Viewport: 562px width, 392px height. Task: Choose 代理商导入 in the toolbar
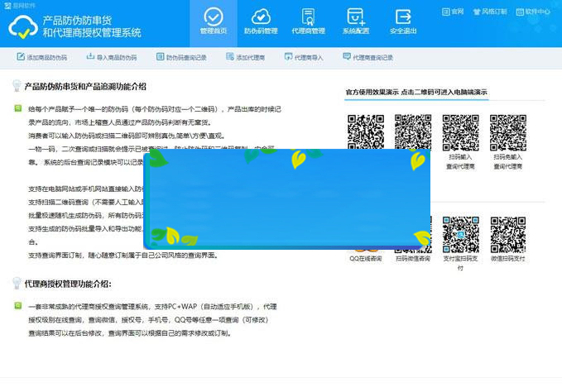304,58
